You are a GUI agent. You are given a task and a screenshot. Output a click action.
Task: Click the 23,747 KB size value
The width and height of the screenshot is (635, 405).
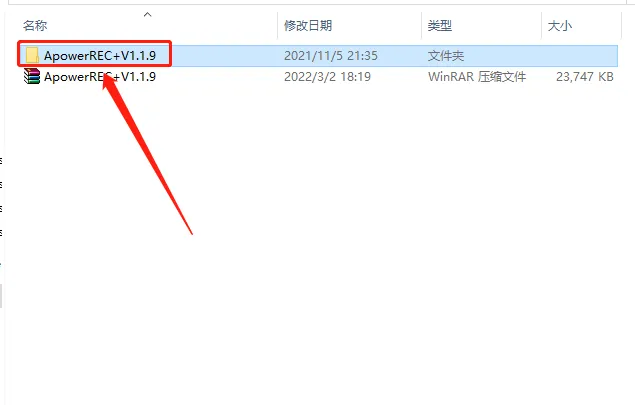[x=585, y=77]
